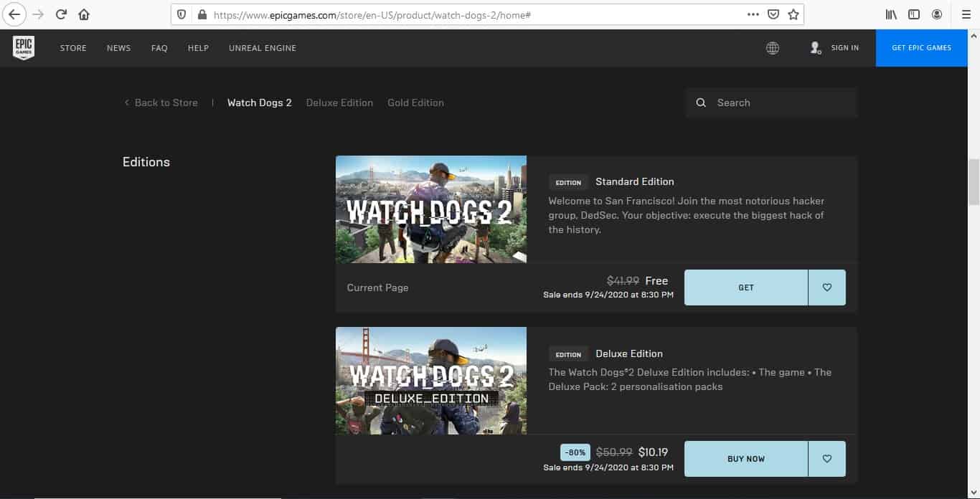The width and height of the screenshot is (980, 499).
Task: Click the -80% discount badge
Action: tap(575, 452)
